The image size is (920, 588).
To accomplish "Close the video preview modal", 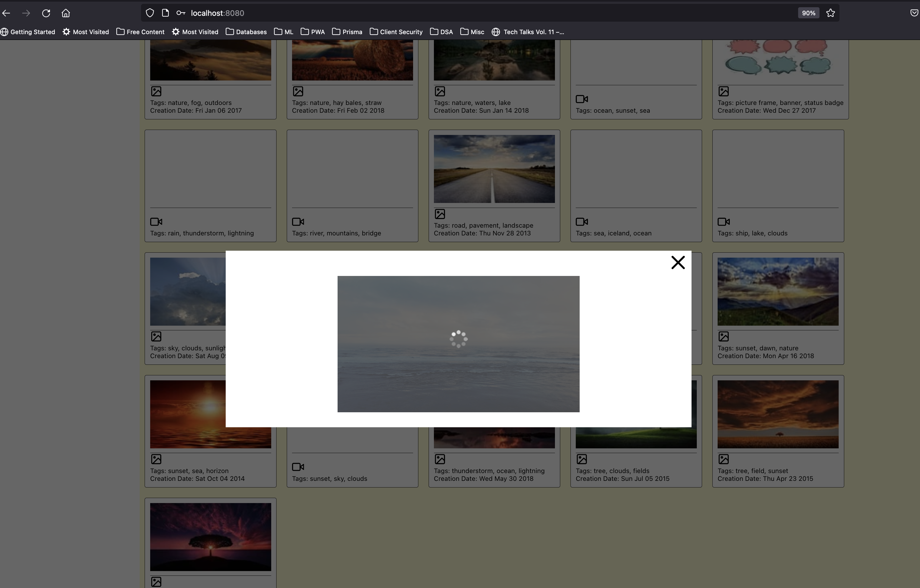I will click(x=678, y=262).
